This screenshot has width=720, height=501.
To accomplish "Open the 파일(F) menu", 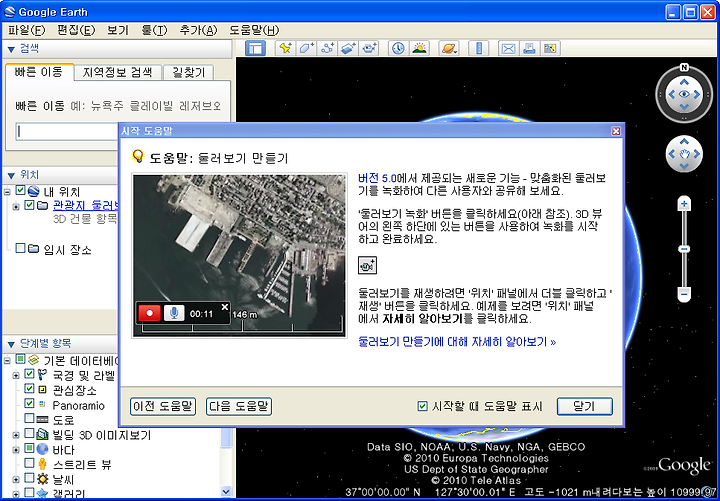I will click(27, 30).
